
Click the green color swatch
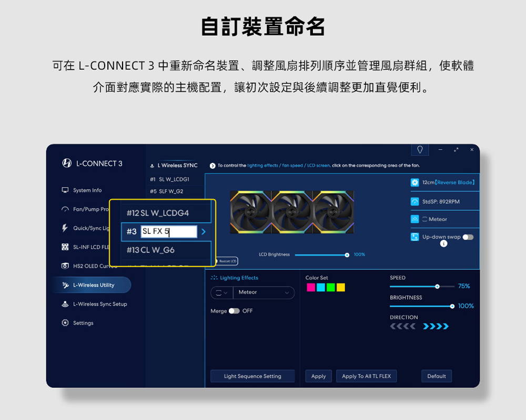[331, 288]
